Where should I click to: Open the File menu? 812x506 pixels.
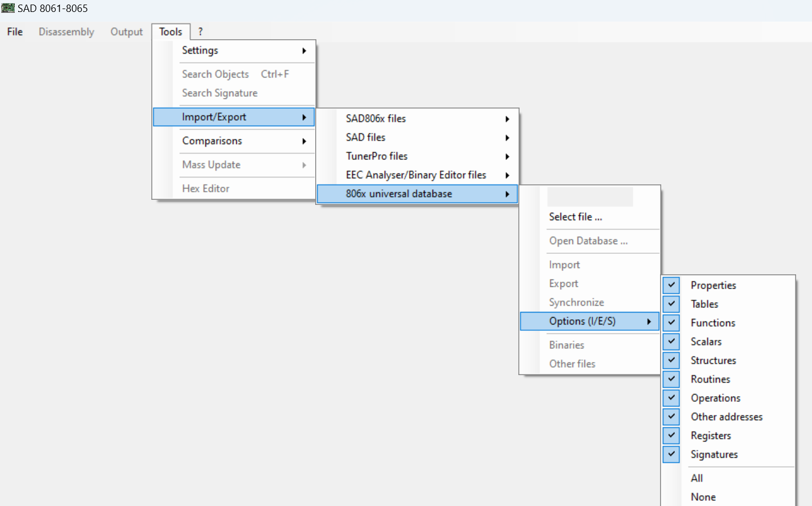point(15,32)
